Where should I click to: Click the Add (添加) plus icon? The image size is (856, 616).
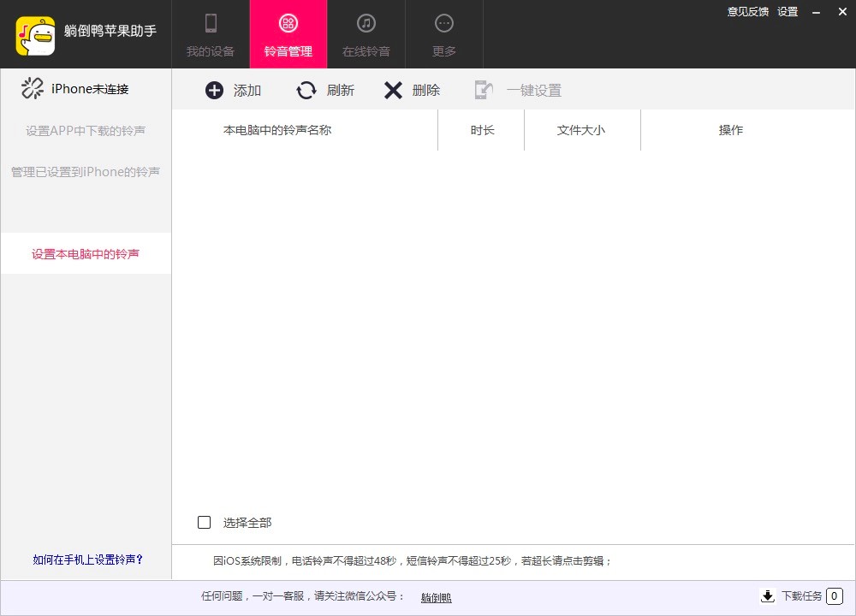(x=215, y=91)
